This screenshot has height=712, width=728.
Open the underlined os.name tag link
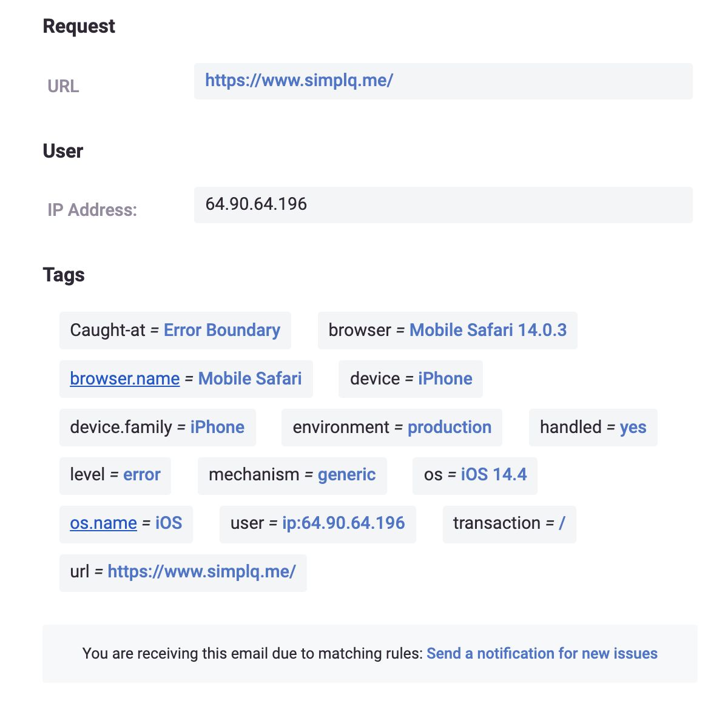(103, 523)
